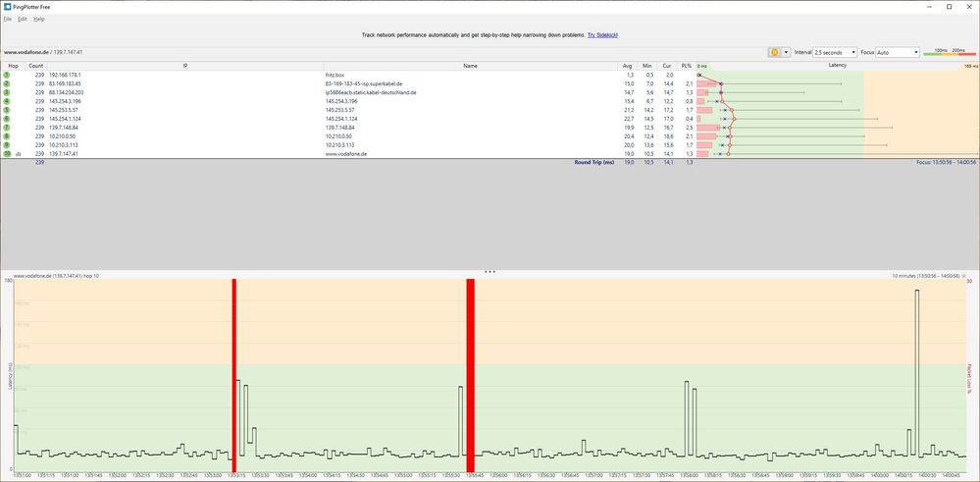Click the small graph icon beside hop 10

click(18, 154)
